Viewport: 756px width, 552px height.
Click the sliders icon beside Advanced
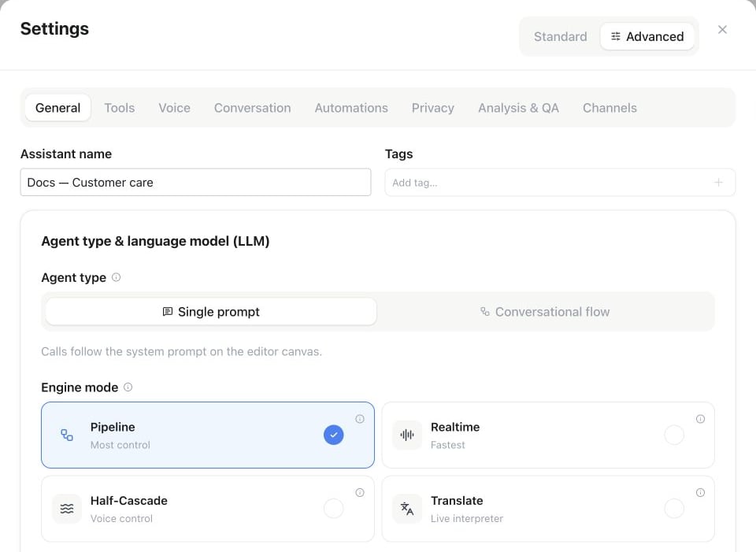coord(615,37)
